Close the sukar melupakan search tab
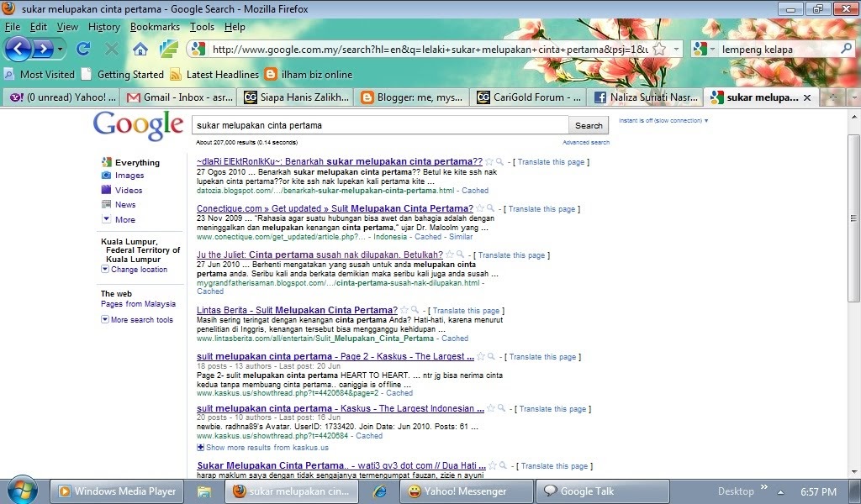This screenshot has height=504, width=861. tap(807, 97)
